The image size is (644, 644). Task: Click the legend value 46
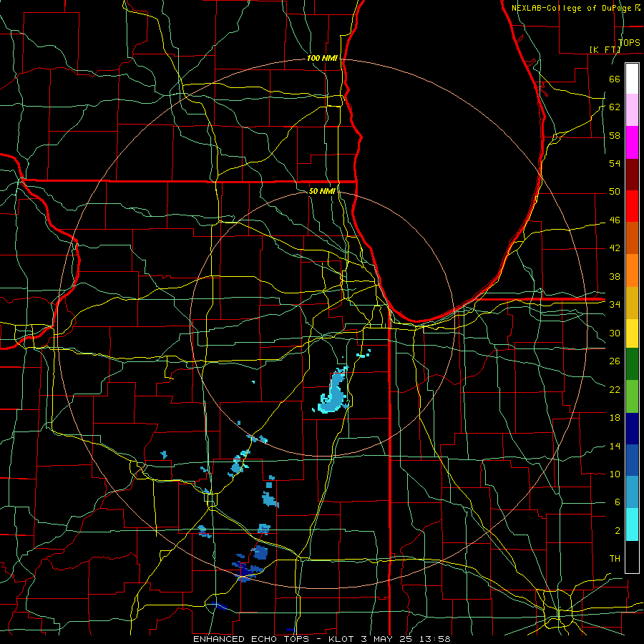coord(615,220)
